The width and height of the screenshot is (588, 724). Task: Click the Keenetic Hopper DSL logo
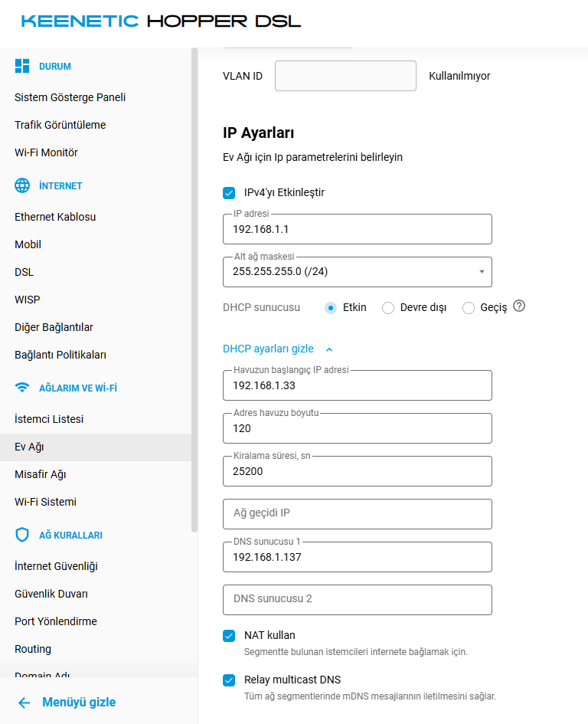[161, 21]
